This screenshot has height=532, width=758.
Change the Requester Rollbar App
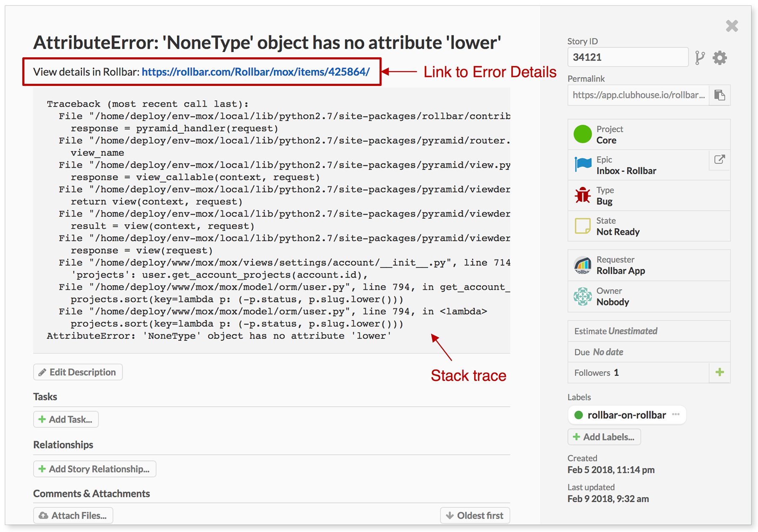point(649,266)
